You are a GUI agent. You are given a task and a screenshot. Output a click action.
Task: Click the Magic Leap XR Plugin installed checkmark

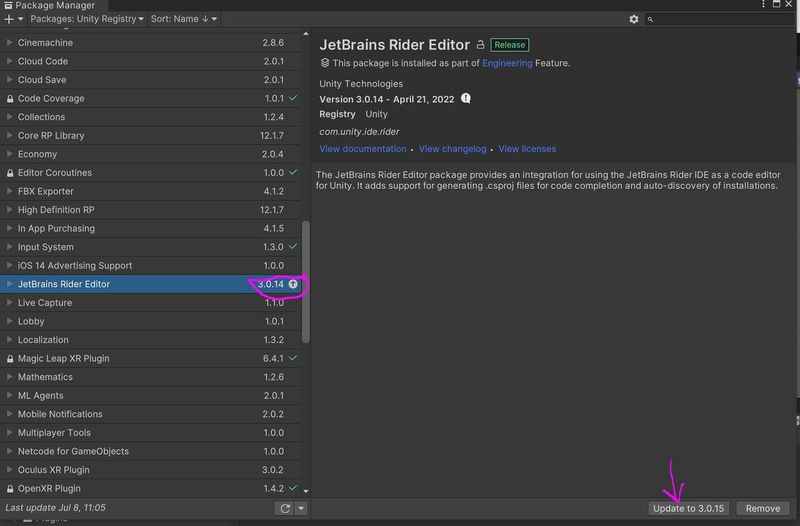tap(293, 358)
